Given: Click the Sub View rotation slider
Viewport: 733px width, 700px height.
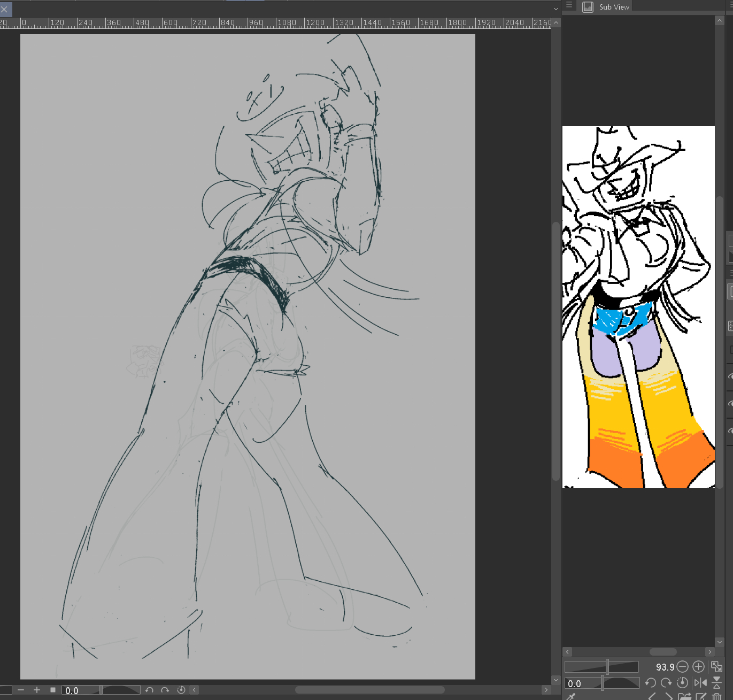Looking at the screenshot, I should pyautogui.click(x=620, y=683).
